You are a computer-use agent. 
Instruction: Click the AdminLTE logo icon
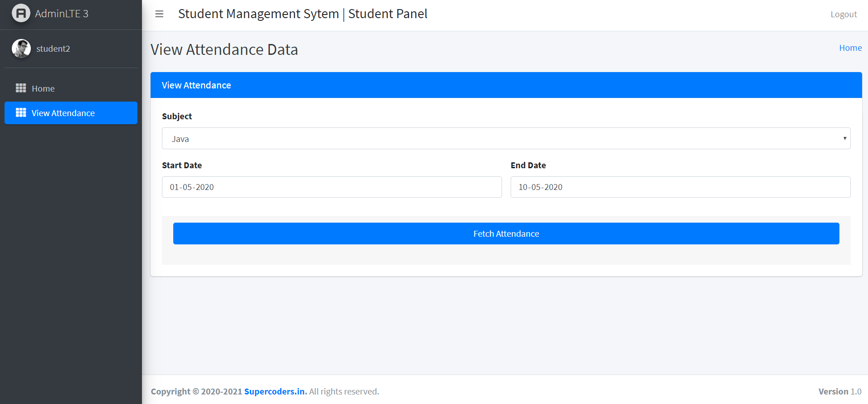pos(21,13)
